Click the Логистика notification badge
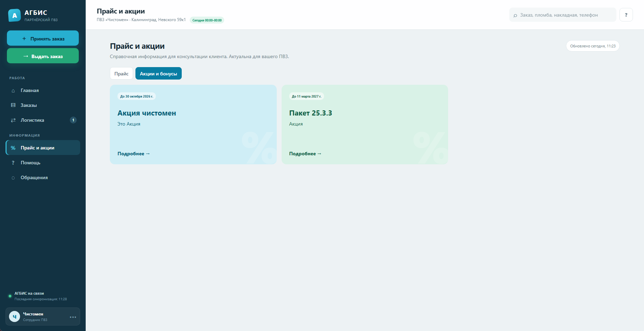The width and height of the screenshot is (644, 331). pos(73,120)
